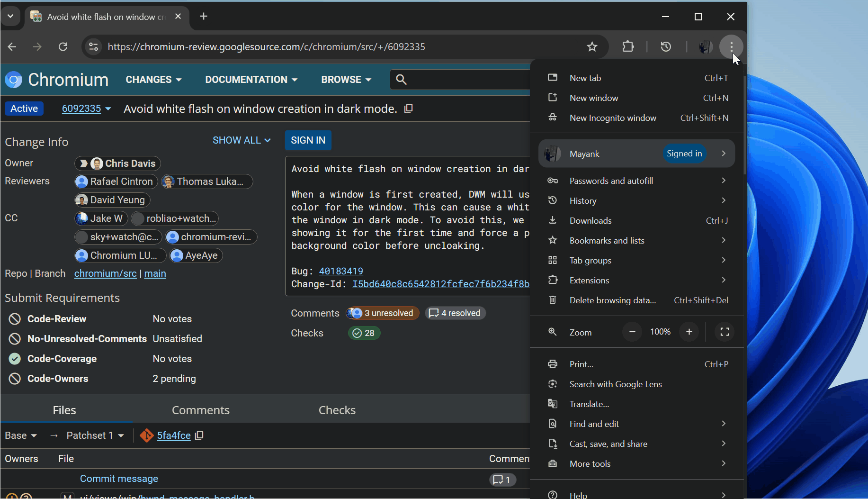Select New Incognito window menu item
This screenshot has height=499, width=868.
click(x=613, y=118)
